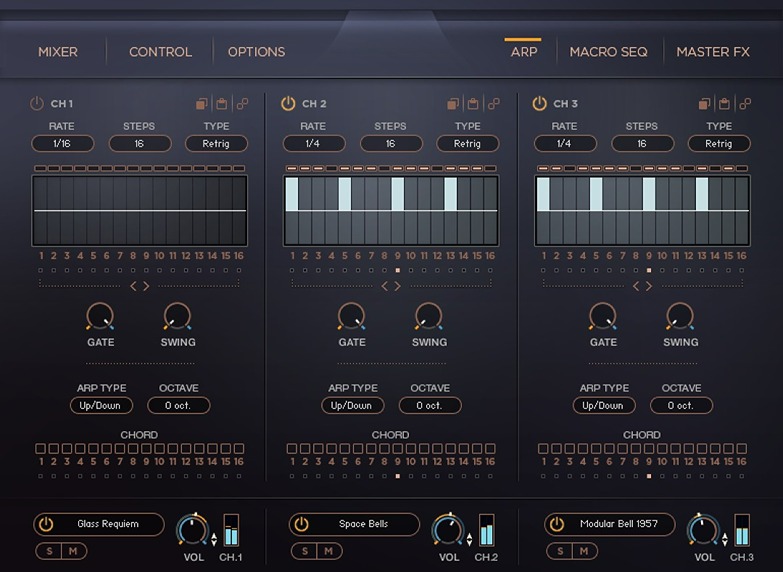Open the CH 1 ARP TYPE Up/Down dropdown

(101, 405)
